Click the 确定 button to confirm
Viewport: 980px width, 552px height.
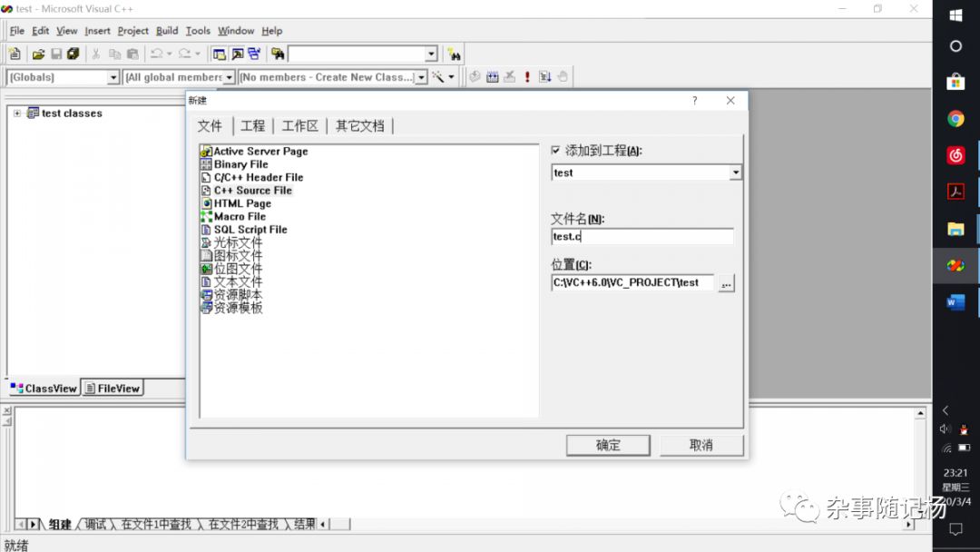click(x=607, y=445)
